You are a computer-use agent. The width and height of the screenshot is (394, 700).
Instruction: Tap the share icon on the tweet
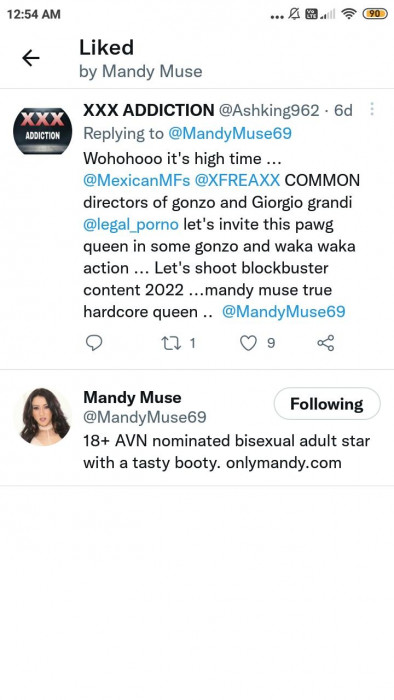pos(326,343)
